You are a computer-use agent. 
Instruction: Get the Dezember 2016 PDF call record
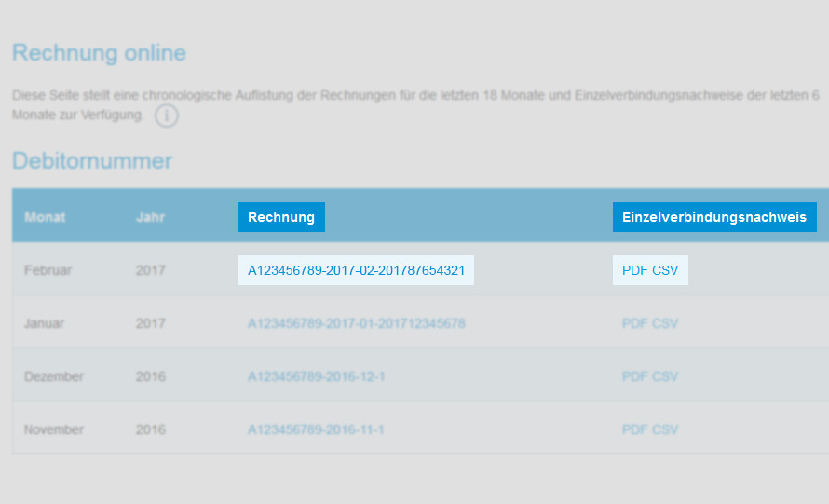634,376
